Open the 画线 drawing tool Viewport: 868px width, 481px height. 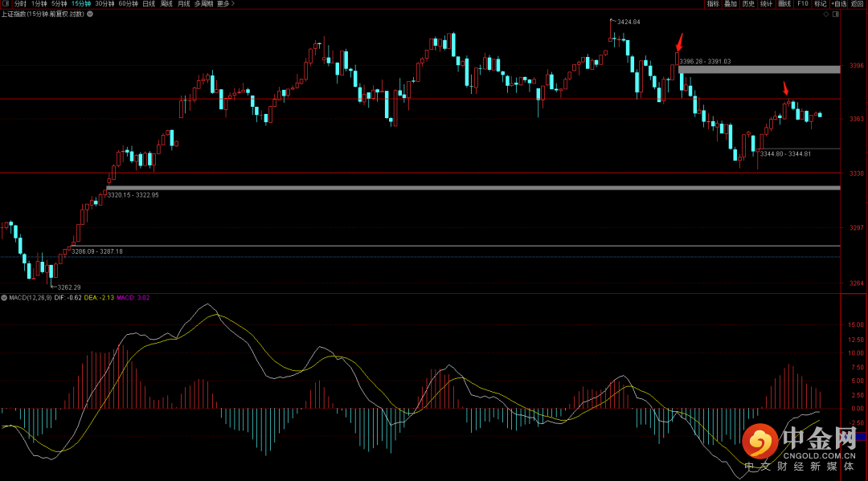(784, 4)
